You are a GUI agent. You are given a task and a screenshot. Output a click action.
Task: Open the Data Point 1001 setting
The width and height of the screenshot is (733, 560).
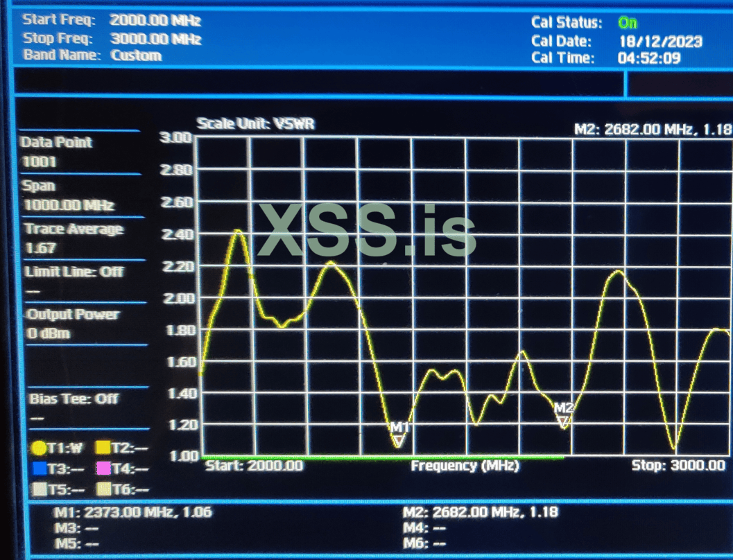pos(56,152)
